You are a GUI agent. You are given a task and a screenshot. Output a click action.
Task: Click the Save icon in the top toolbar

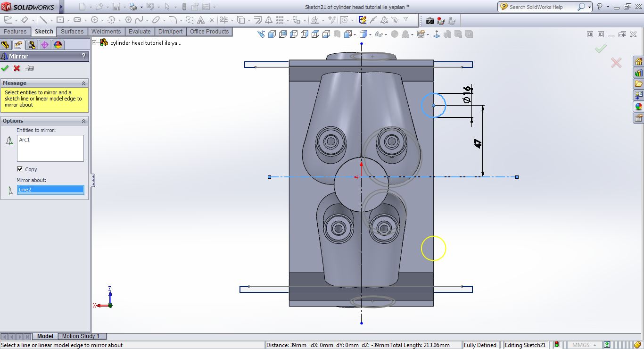tap(116, 7)
